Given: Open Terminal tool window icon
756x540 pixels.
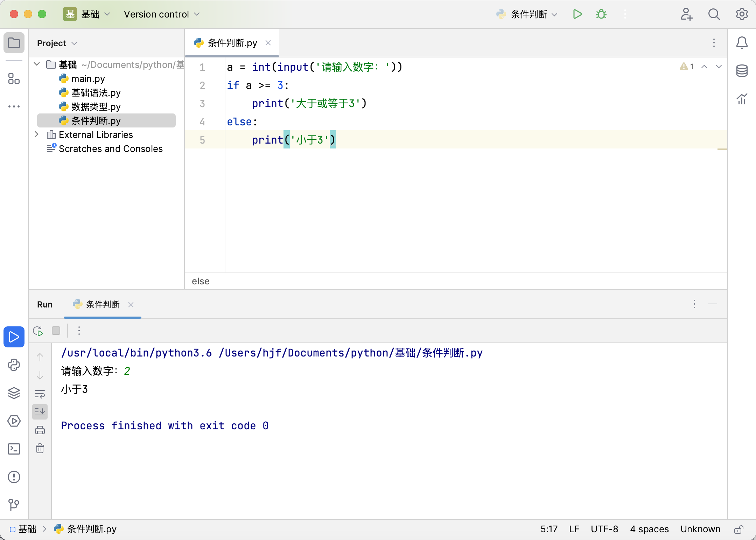Looking at the screenshot, I should tap(14, 449).
